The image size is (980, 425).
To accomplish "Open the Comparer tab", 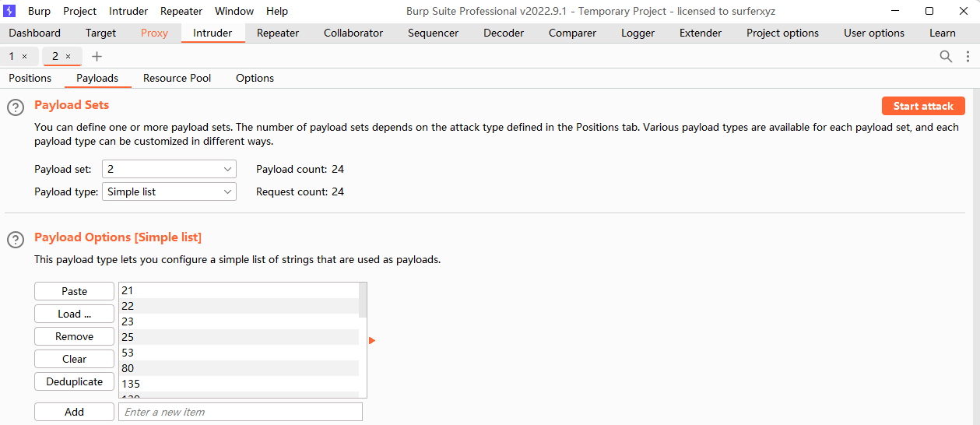I will (x=572, y=33).
